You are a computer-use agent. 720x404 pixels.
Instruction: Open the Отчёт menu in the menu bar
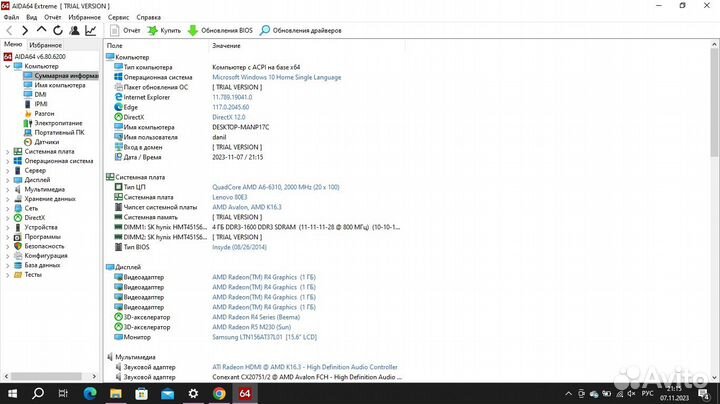click(x=53, y=17)
